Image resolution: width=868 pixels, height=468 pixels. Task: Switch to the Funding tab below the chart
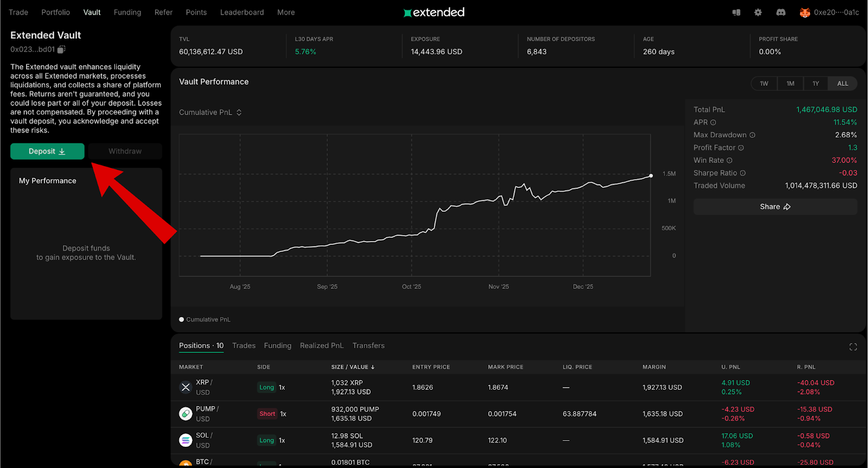pos(278,346)
